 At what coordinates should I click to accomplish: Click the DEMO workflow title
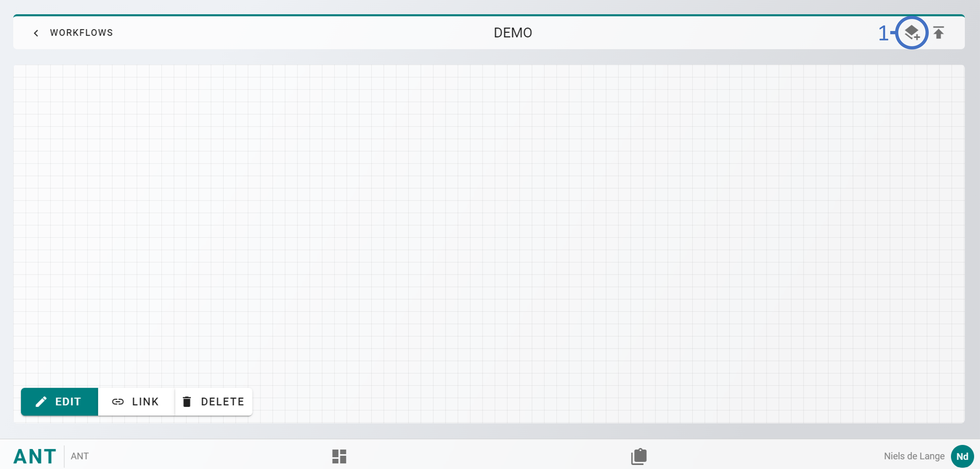513,33
